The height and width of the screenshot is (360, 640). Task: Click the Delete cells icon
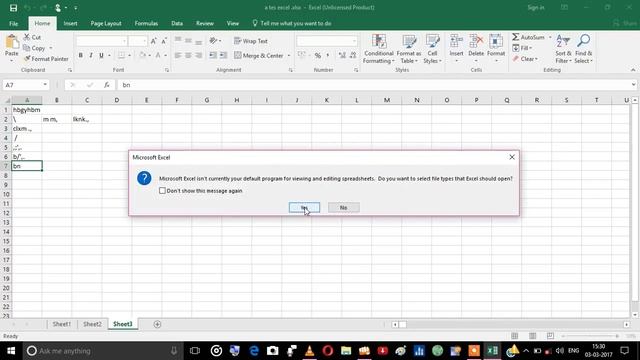476,42
